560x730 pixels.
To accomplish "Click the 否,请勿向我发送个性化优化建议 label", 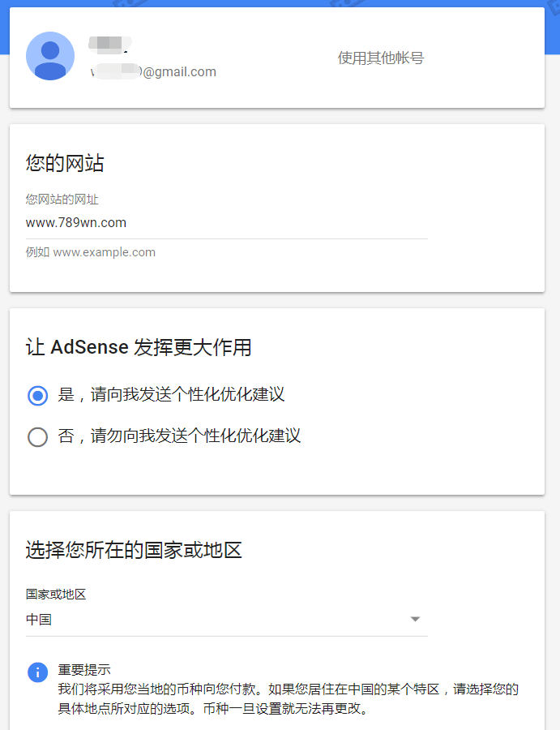I will click(x=179, y=436).
